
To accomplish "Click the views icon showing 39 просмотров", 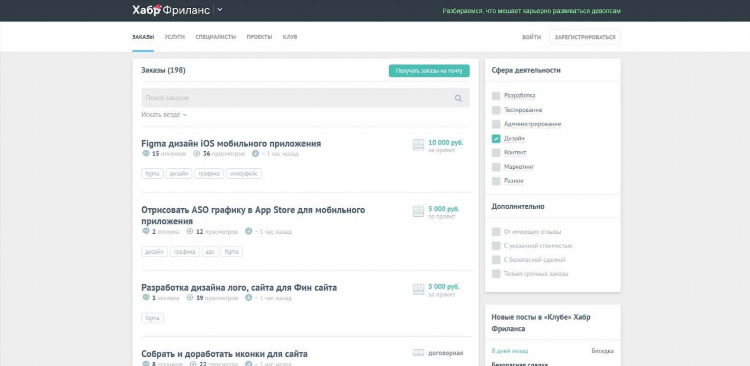I will tap(190, 298).
